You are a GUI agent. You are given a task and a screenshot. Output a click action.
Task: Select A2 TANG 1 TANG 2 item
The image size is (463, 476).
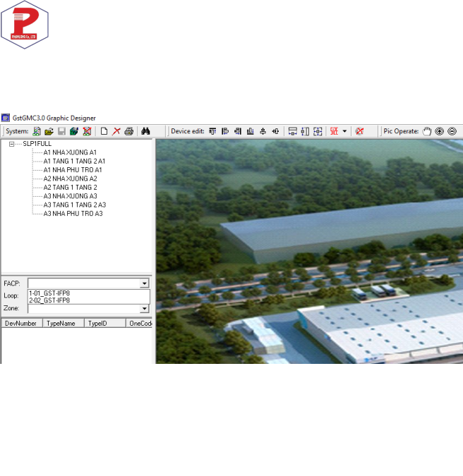[x=70, y=188]
